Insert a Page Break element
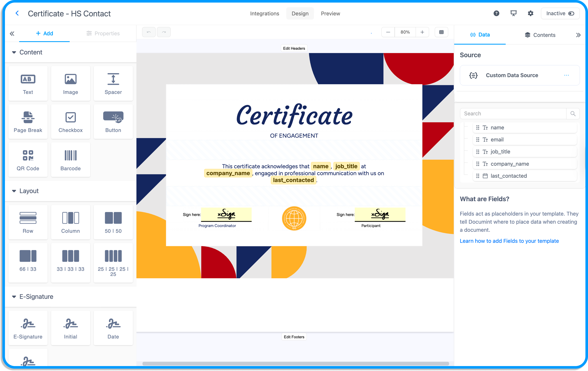This screenshot has height=371, width=588. coord(28,121)
